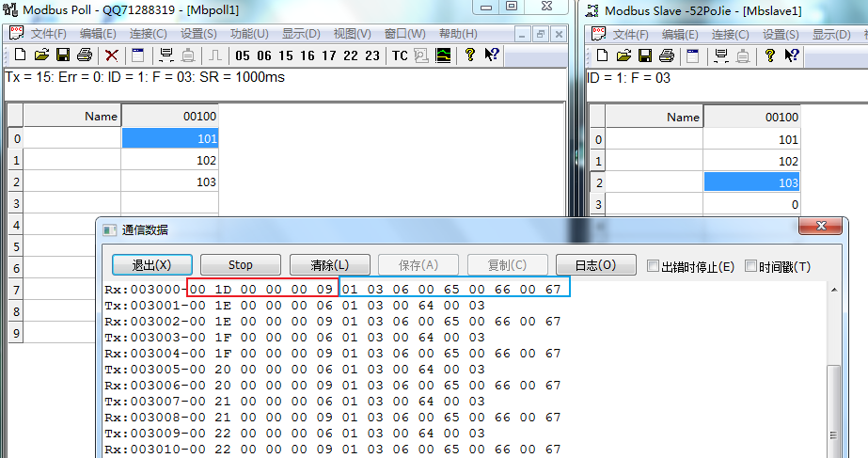Click 复制(C) copy button
Image resolution: width=868 pixels, height=458 pixels.
coord(507,264)
